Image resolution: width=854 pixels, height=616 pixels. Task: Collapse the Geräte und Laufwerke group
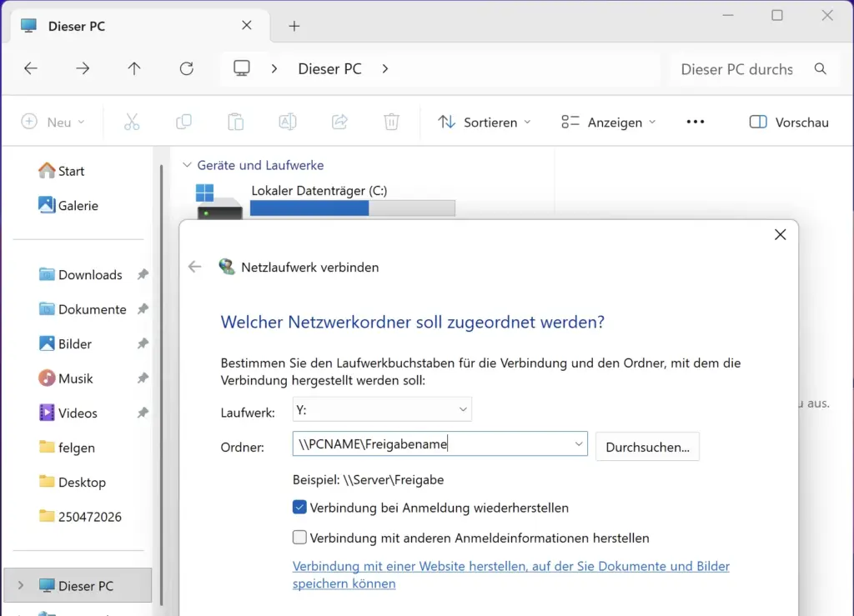click(187, 165)
